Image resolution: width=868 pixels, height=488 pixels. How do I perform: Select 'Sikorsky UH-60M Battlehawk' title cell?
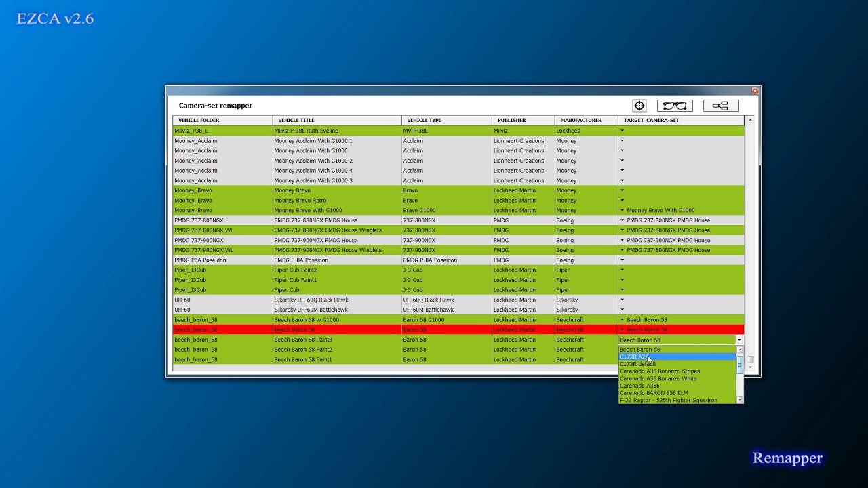[x=337, y=310]
